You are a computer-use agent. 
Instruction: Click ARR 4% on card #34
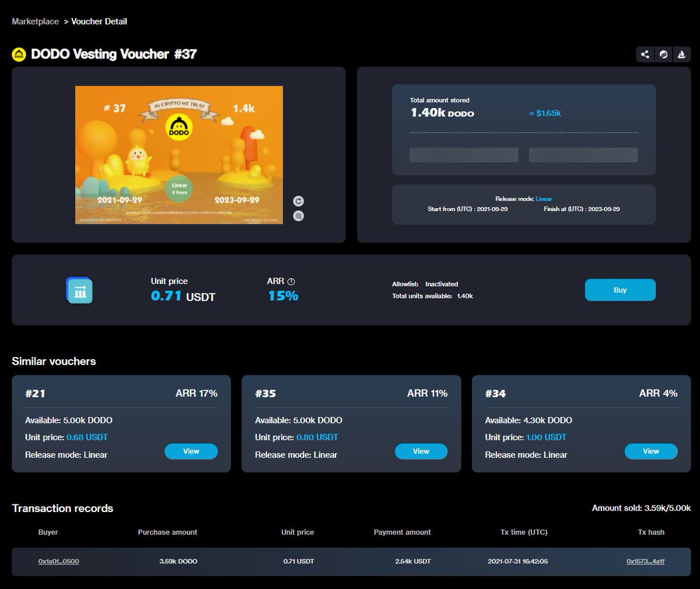pos(659,394)
